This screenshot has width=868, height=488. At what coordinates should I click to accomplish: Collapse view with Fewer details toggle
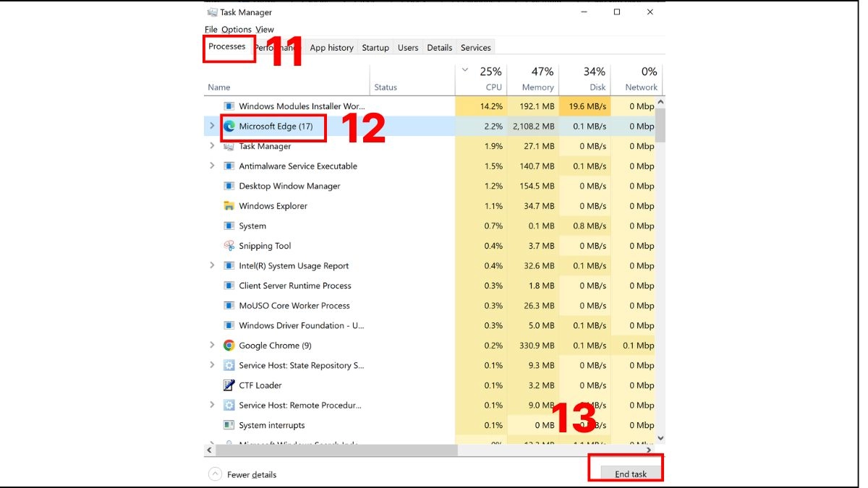242,474
